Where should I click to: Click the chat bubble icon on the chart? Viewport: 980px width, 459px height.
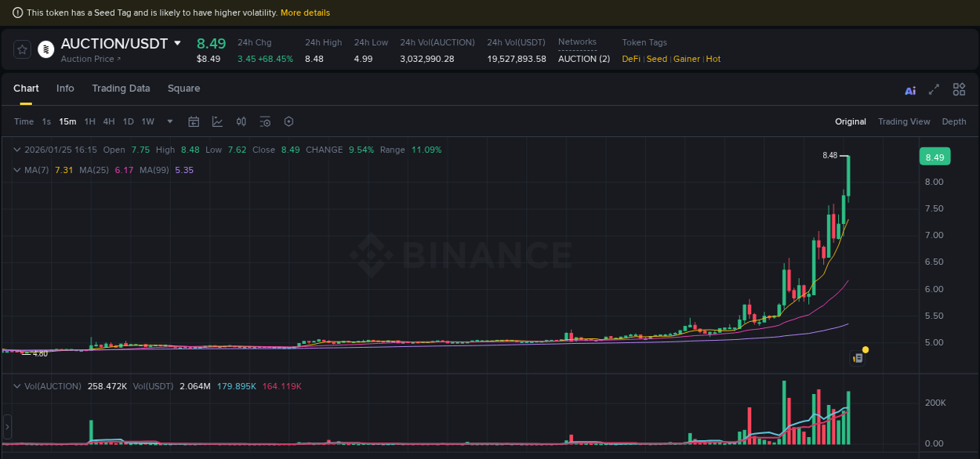[x=857, y=356]
